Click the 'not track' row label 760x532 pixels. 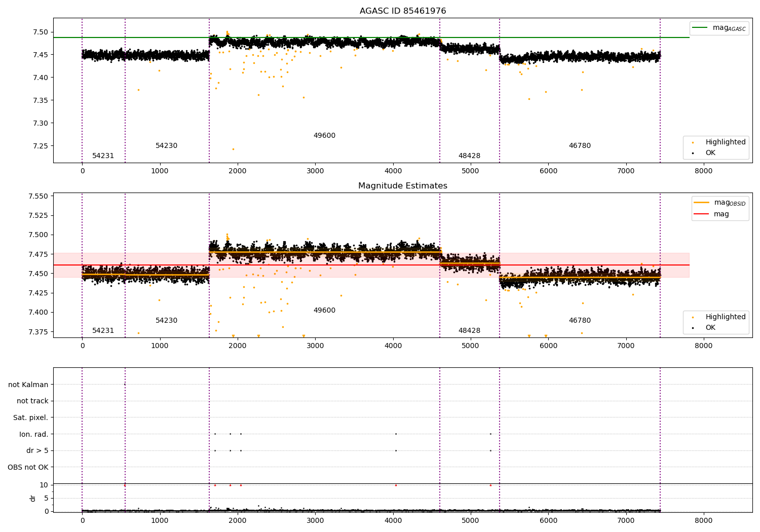point(32,401)
